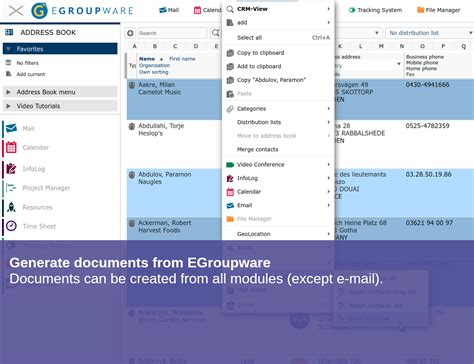Open the Distribution lists submenu

(278, 122)
